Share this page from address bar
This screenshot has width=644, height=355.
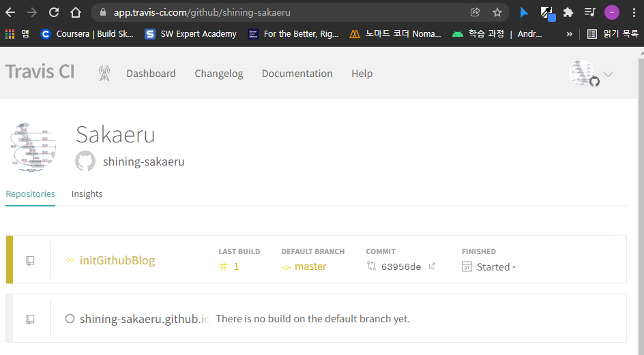pos(475,12)
